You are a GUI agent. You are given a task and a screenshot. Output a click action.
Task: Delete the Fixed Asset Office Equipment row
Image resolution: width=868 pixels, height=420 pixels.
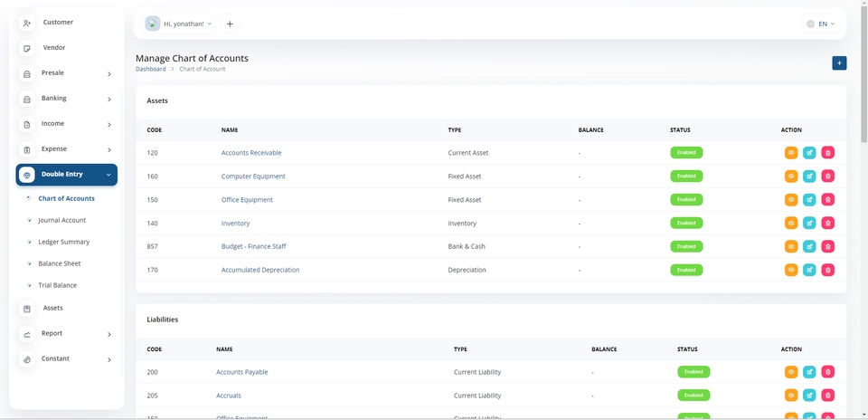pyautogui.click(x=827, y=199)
